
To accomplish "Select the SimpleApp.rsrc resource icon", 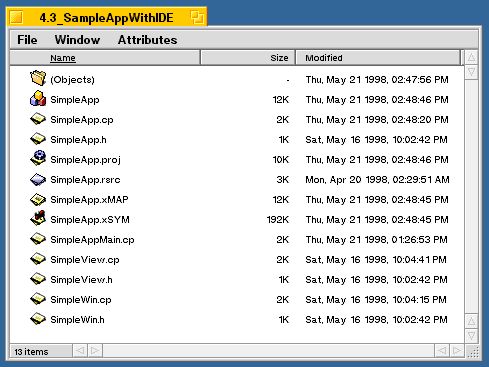I will click(38, 179).
